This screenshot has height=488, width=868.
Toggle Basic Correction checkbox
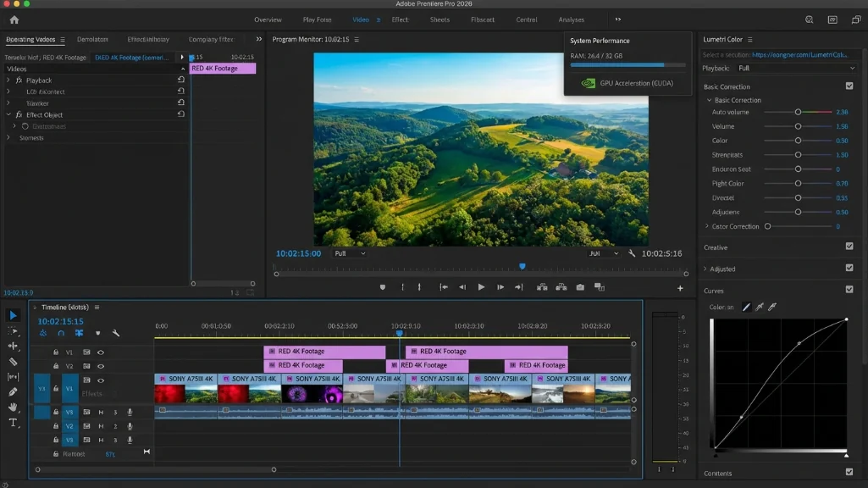[849, 86]
